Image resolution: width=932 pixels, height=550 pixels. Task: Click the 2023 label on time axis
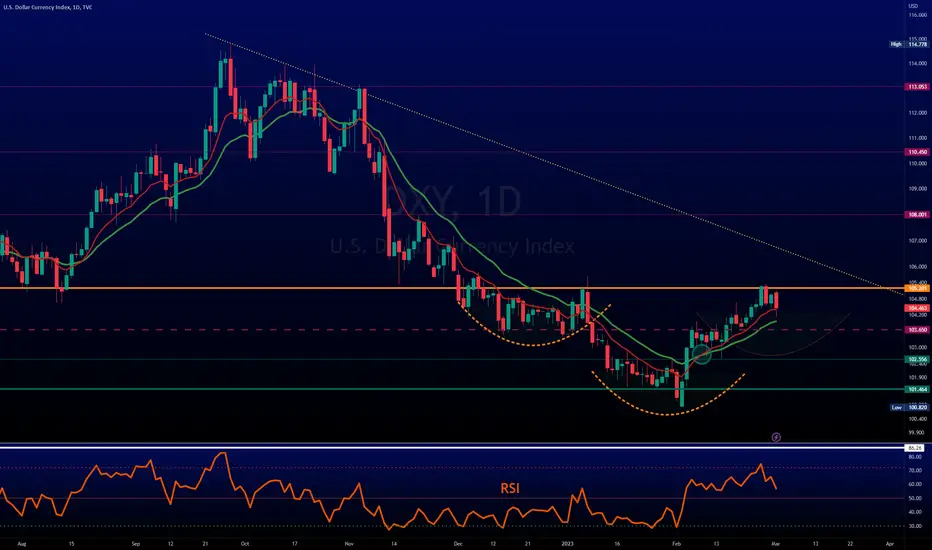pyautogui.click(x=568, y=543)
